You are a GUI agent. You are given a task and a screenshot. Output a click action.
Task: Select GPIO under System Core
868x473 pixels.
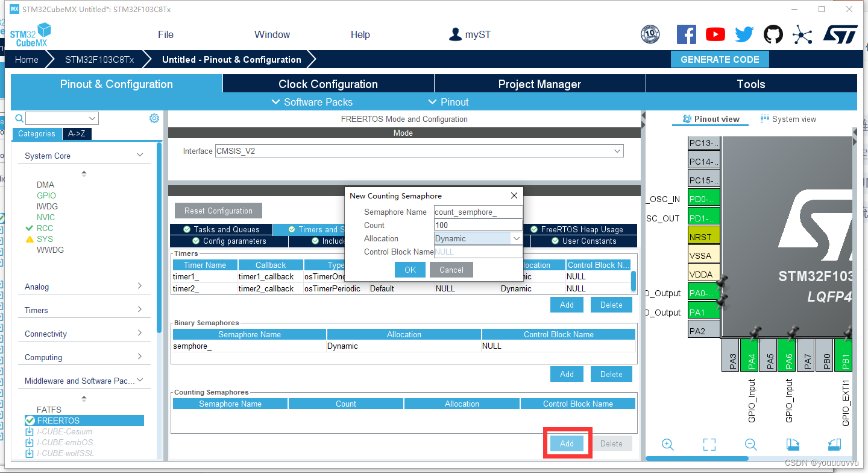[x=46, y=195]
